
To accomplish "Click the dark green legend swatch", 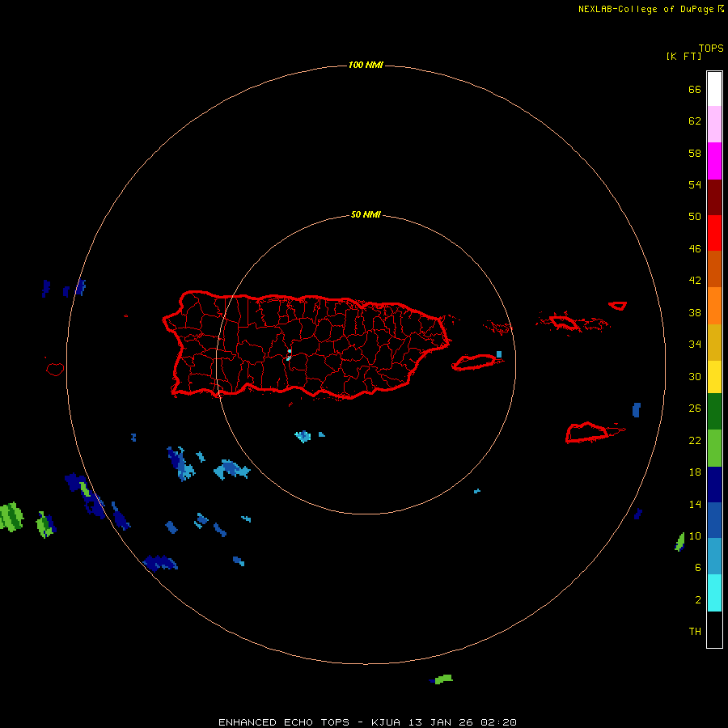I will pos(714,412).
